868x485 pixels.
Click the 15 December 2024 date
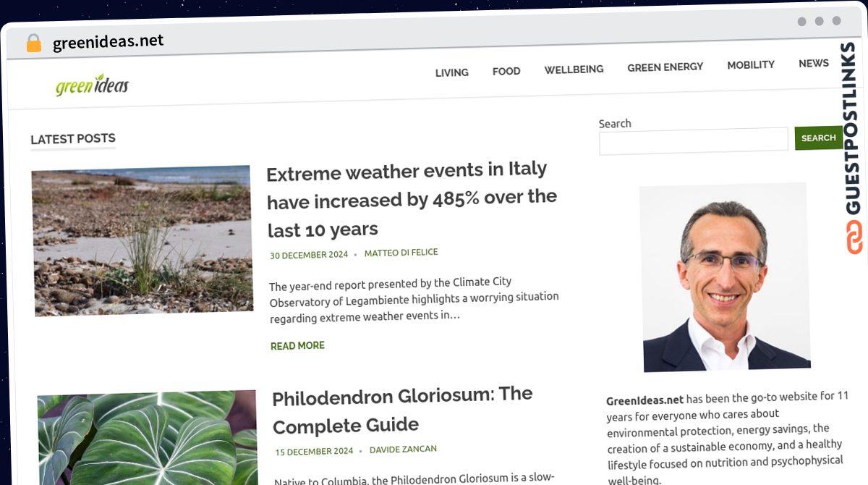tap(314, 452)
